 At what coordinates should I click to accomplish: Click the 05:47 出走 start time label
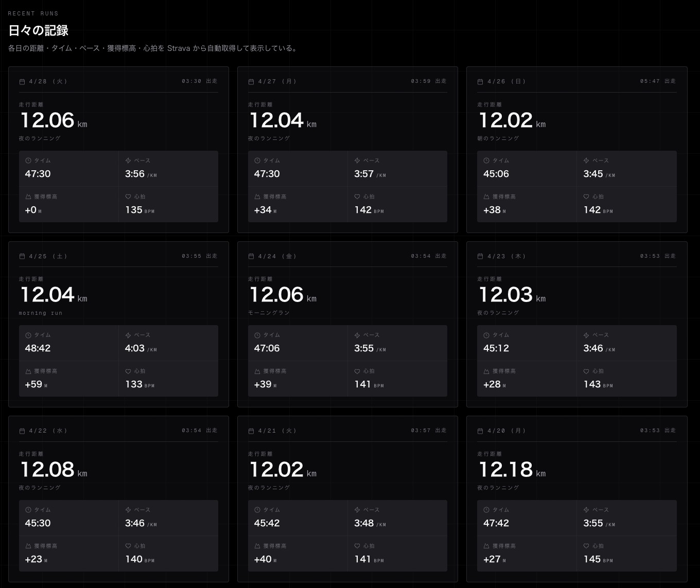pyautogui.click(x=658, y=81)
